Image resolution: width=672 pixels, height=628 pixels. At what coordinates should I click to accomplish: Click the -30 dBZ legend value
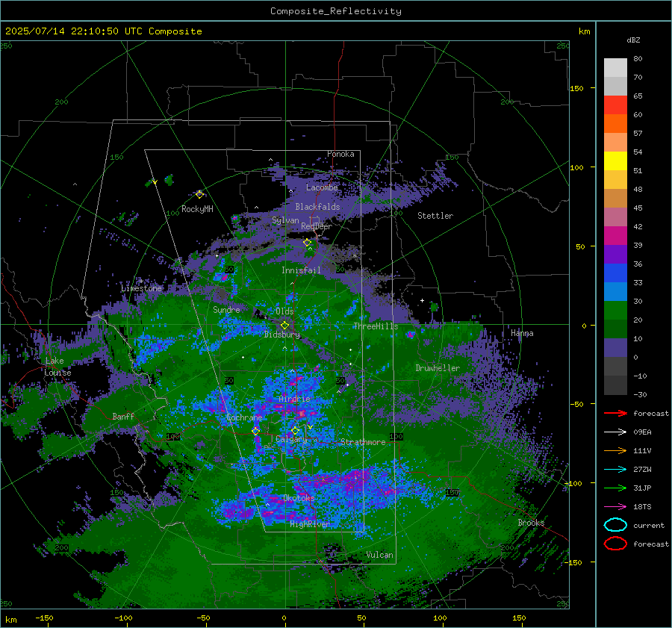click(640, 395)
